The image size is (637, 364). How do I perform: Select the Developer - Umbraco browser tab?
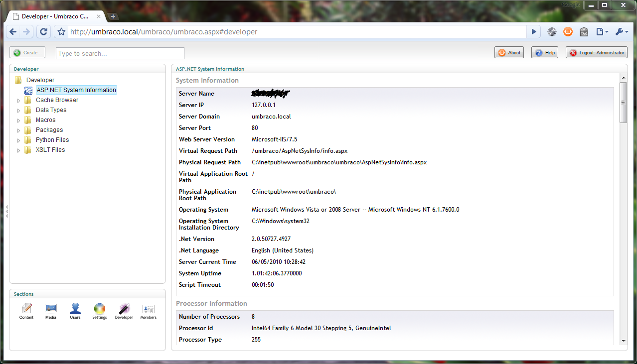[x=55, y=16]
